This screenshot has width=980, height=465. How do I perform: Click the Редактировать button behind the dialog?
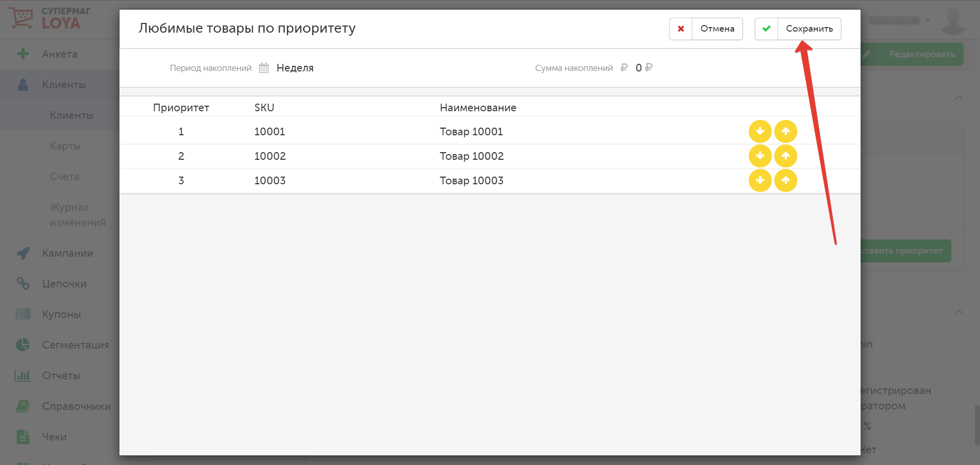coord(912,54)
